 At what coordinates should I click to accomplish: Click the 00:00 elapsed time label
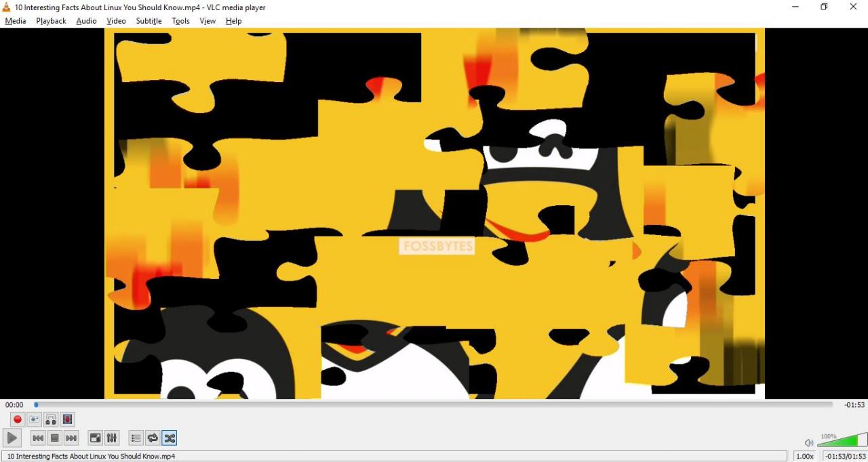[14, 405]
